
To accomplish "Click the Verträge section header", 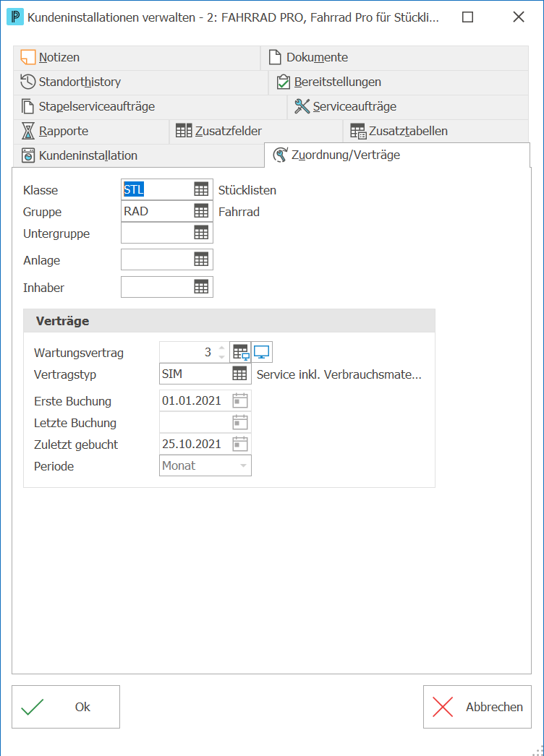I will point(229,321).
